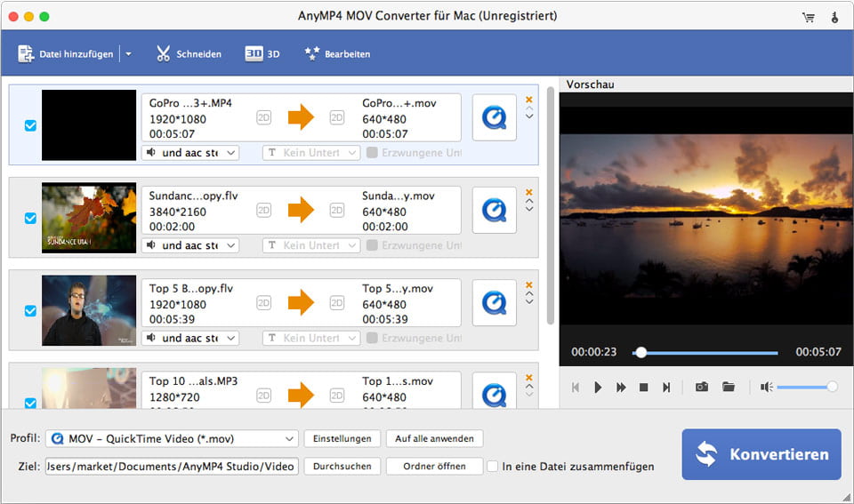
Task: Click QuickTime format icon for Top 5 file
Action: (x=494, y=302)
